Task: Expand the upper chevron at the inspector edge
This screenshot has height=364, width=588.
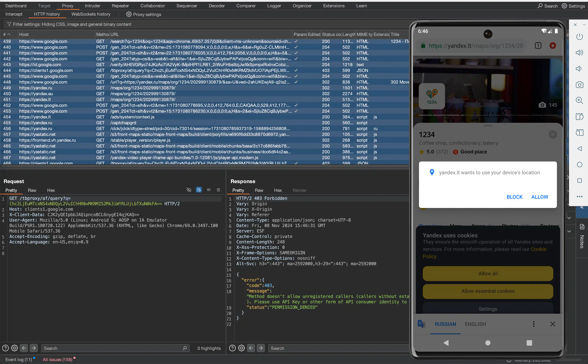Action: (x=569, y=218)
